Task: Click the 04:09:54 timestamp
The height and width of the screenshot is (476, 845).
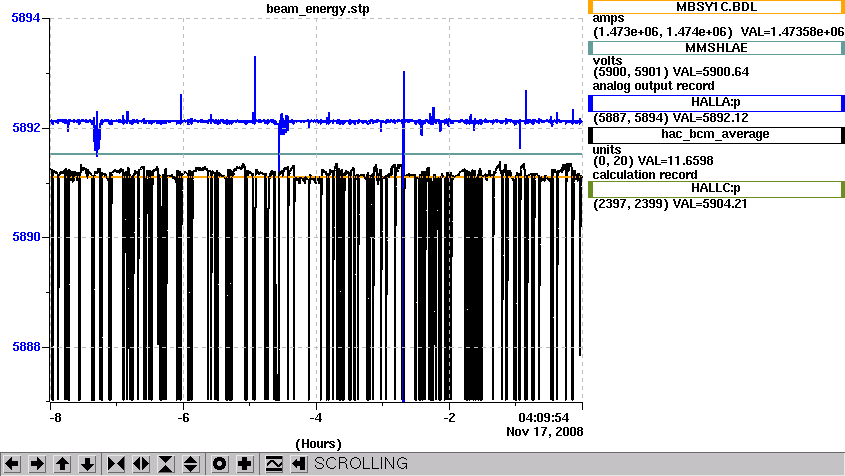Action: pyautogui.click(x=544, y=418)
